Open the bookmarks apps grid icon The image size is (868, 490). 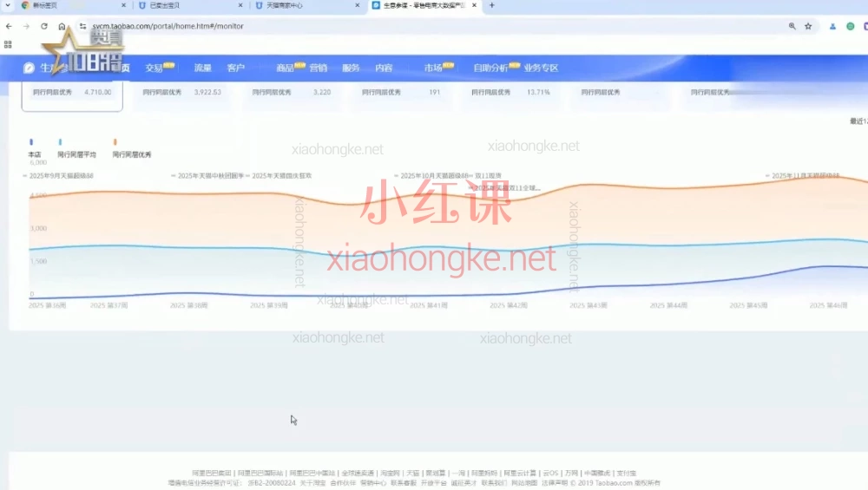tap(8, 44)
